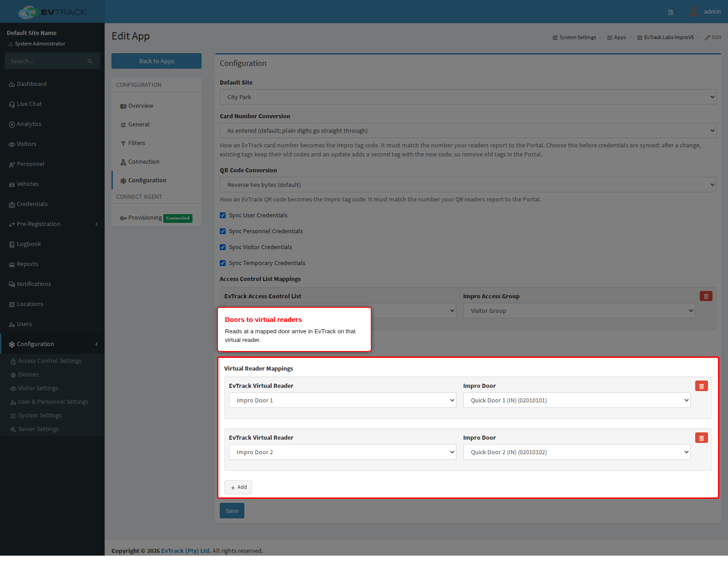The height and width of the screenshot is (562, 728).
Task: Expand the Pre-Registration sidebar menu
Action: 52,224
